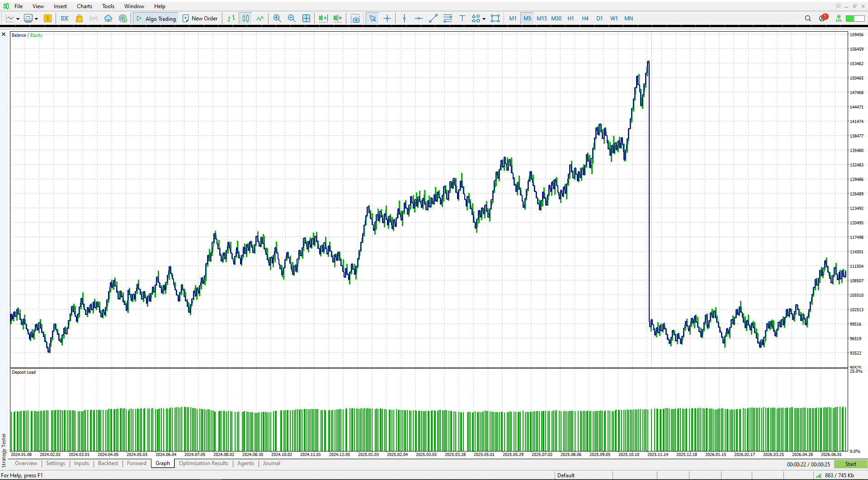
Task: Switch to the Settings tab
Action: [x=56, y=463]
